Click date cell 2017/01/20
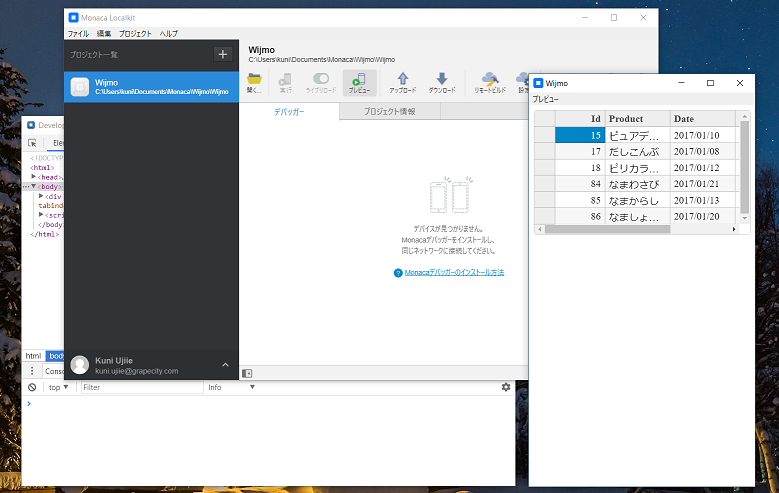 click(702, 217)
